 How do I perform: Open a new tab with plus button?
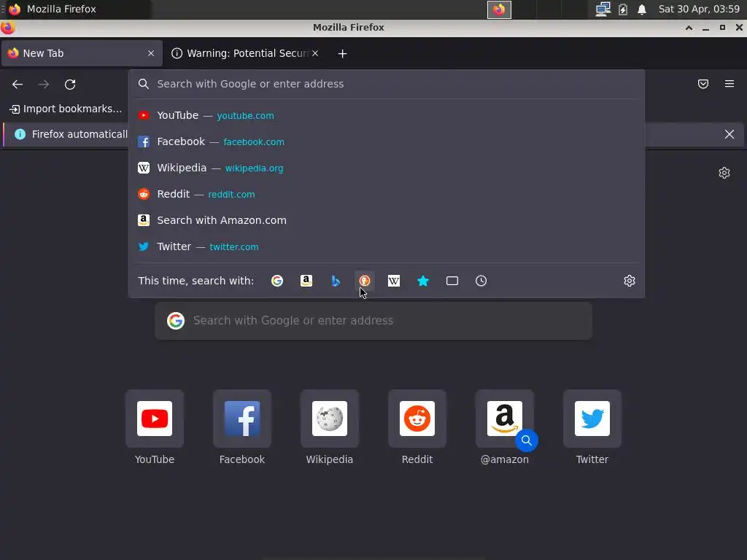click(342, 54)
